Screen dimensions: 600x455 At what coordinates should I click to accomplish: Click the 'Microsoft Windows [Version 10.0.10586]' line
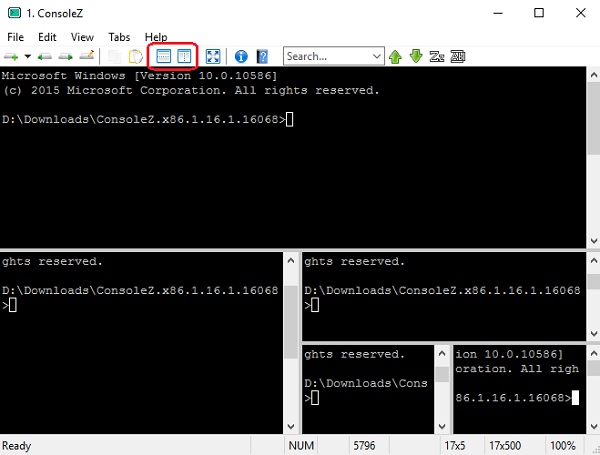(139, 76)
